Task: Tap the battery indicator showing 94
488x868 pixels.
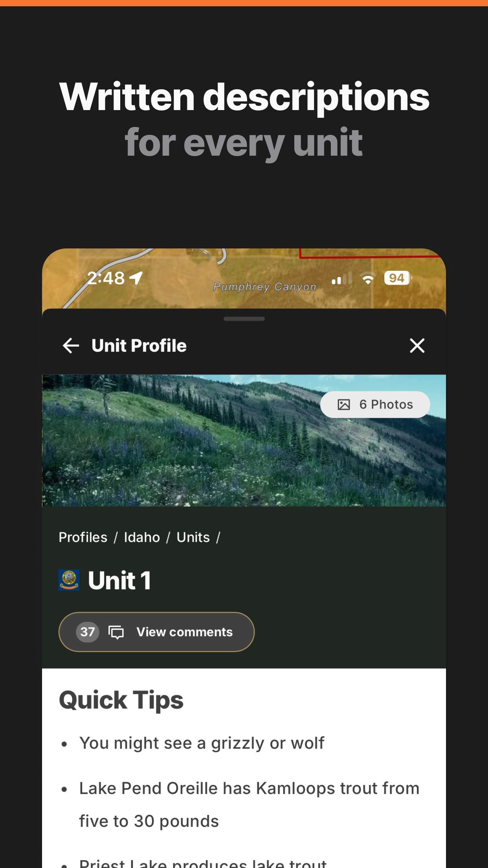Action: click(398, 278)
